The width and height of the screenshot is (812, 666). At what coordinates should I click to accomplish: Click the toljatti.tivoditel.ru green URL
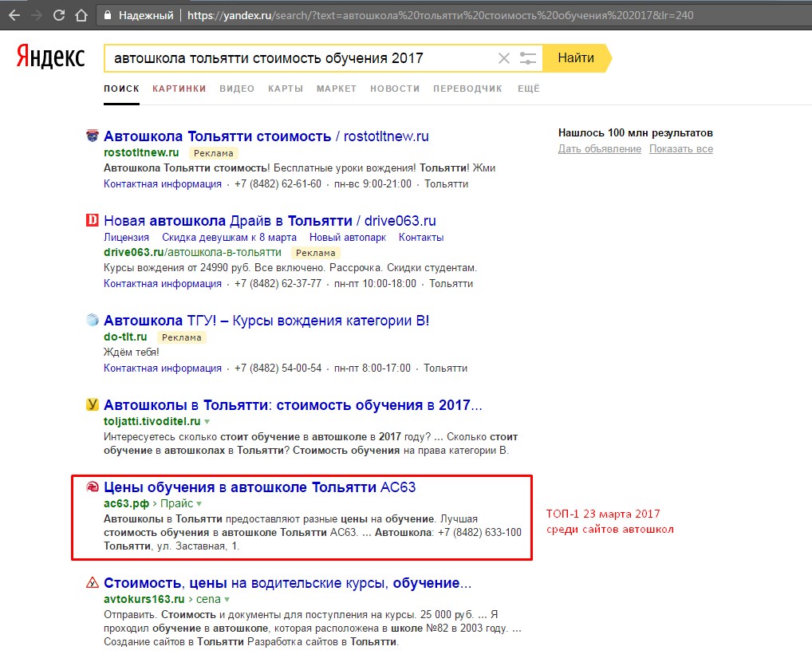152,421
